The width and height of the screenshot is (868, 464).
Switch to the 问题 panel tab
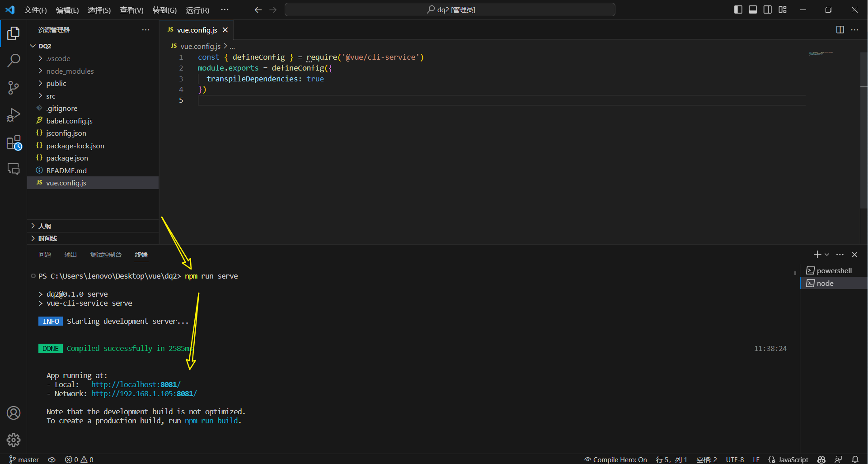coord(45,255)
